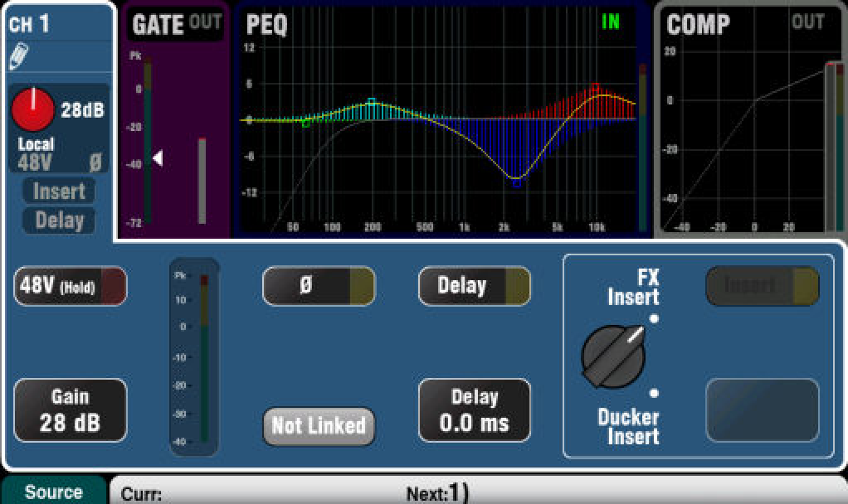This screenshot has width=848, height=504.
Task: Select the blue mid-cut EQ band handle
Action: tap(516, 183)
